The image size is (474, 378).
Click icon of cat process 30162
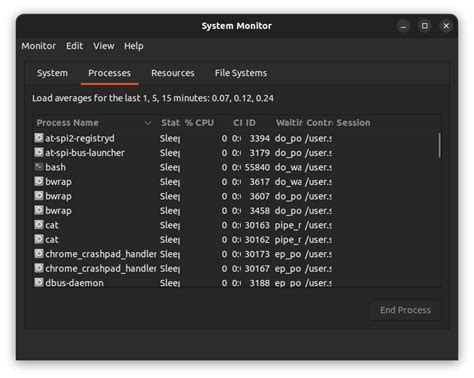pyautogui.click(x=39, y=239)
